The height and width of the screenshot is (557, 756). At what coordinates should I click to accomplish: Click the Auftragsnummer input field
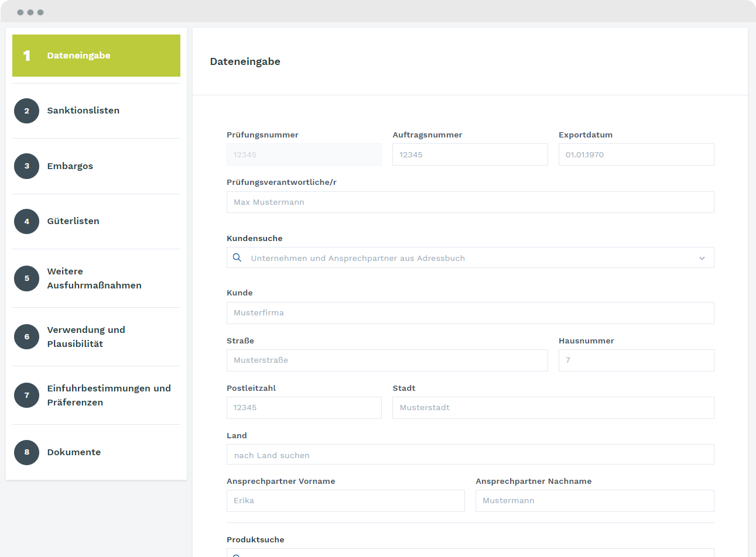tap(470, 154)
